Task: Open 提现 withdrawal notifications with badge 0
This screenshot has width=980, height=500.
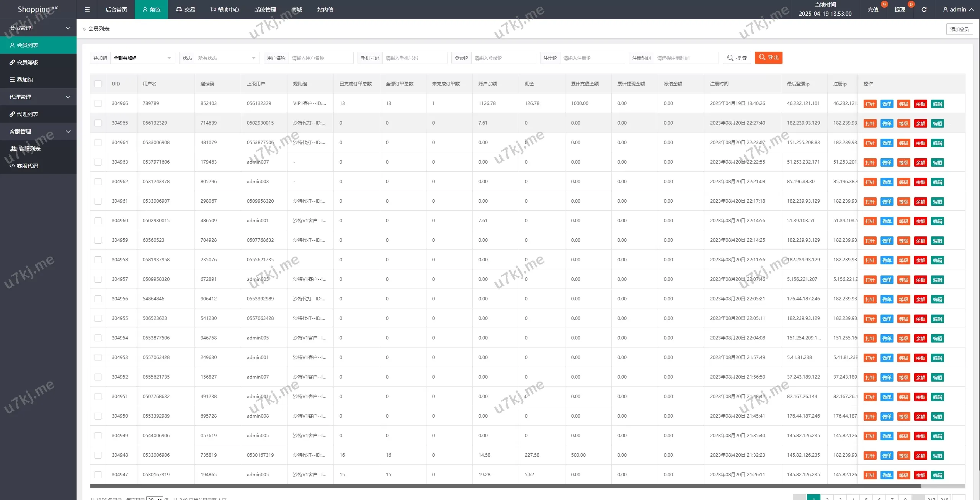Action: pyautogui.click(x=900, y=10)
